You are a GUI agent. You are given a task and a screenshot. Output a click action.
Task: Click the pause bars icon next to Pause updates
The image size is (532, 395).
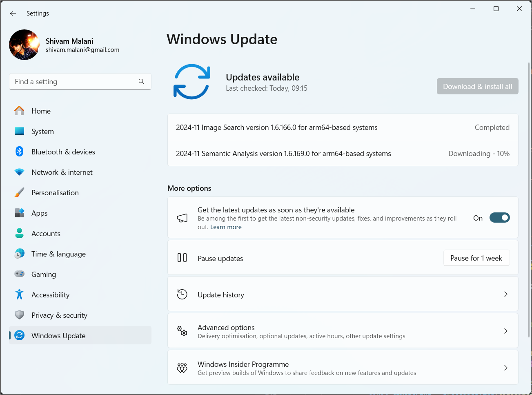point(182,258)
